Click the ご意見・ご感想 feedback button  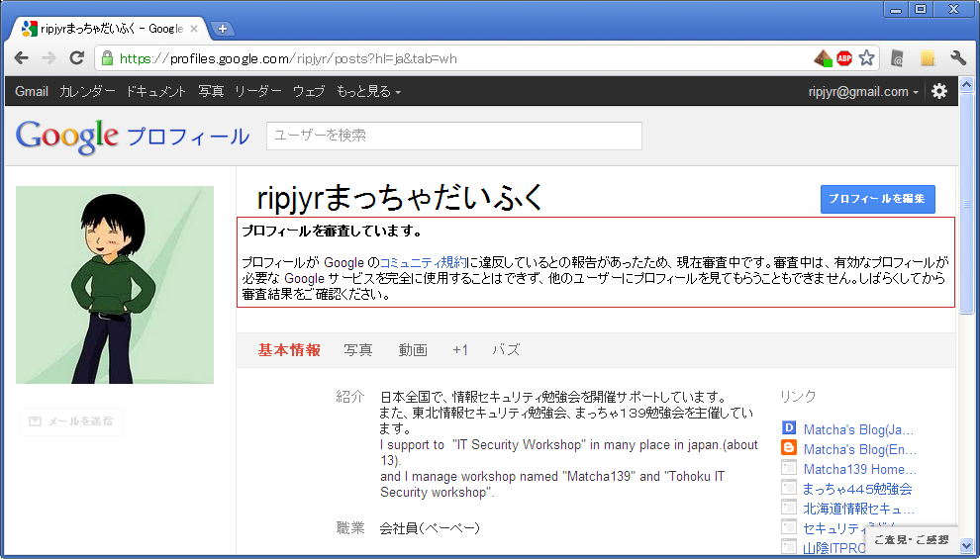912,539
